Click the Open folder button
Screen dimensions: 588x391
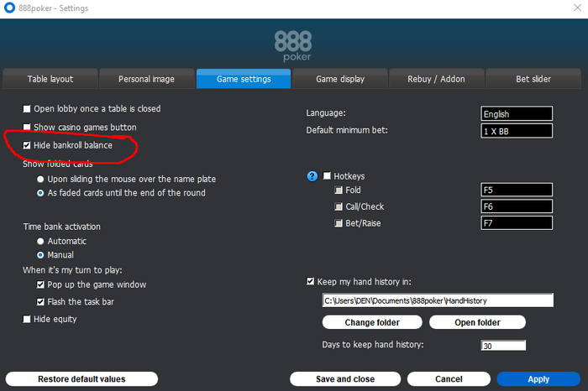(x=477, y=322)
